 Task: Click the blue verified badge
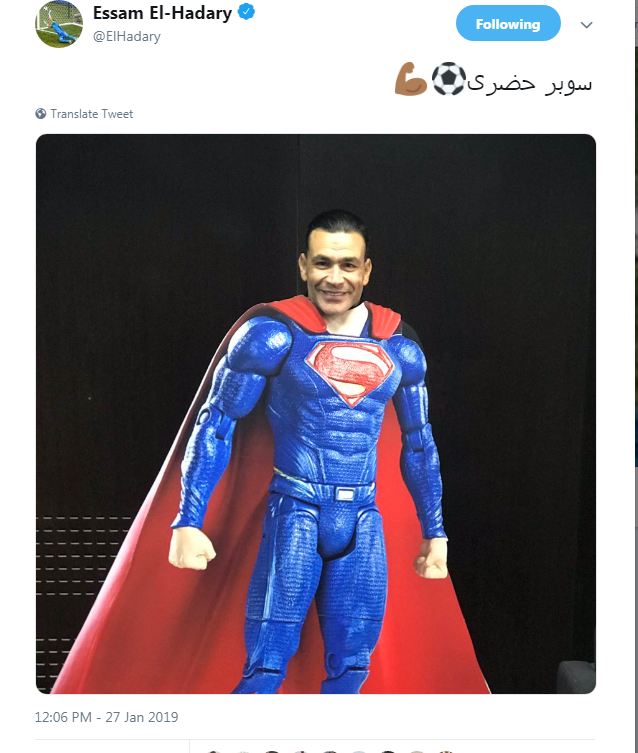246,12
